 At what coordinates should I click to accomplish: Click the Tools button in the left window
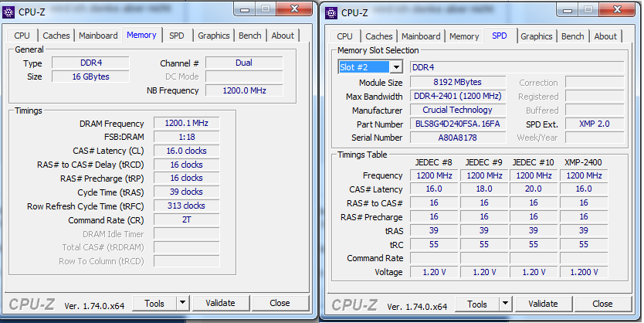(154, 303)
